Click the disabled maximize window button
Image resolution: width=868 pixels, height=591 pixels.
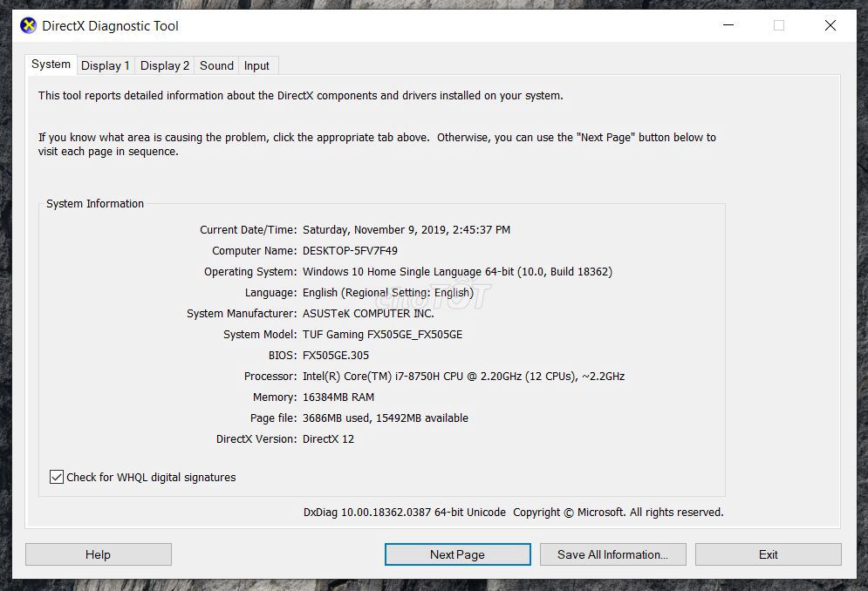[x=779, y=25]
